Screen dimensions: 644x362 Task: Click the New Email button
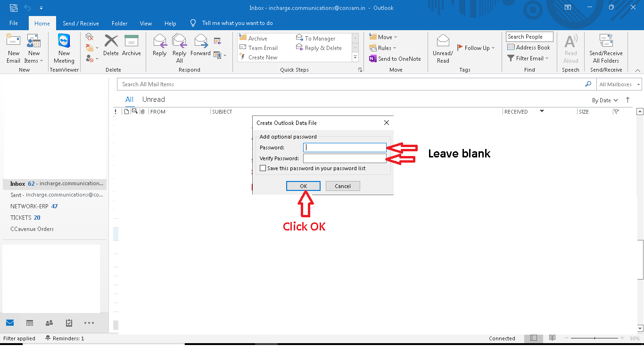[13, 49]
